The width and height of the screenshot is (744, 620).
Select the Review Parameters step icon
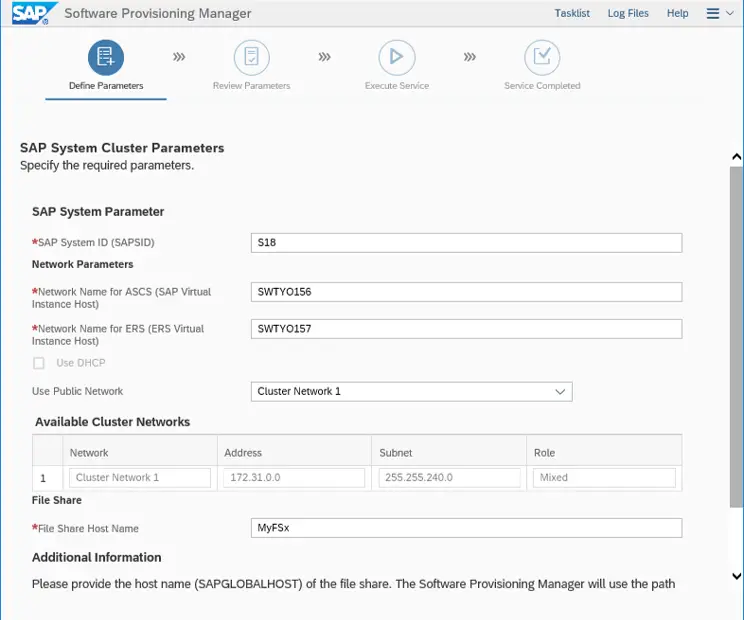(251, 57)
